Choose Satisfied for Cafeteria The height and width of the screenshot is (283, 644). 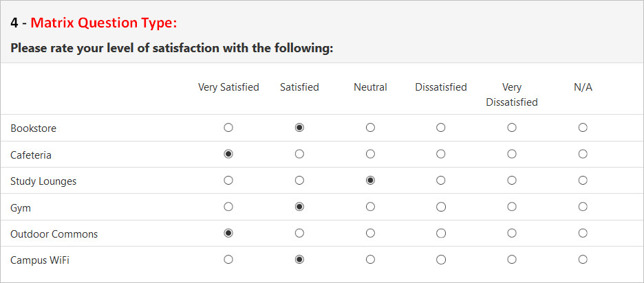pyautogui.click(x=299, y=154)
